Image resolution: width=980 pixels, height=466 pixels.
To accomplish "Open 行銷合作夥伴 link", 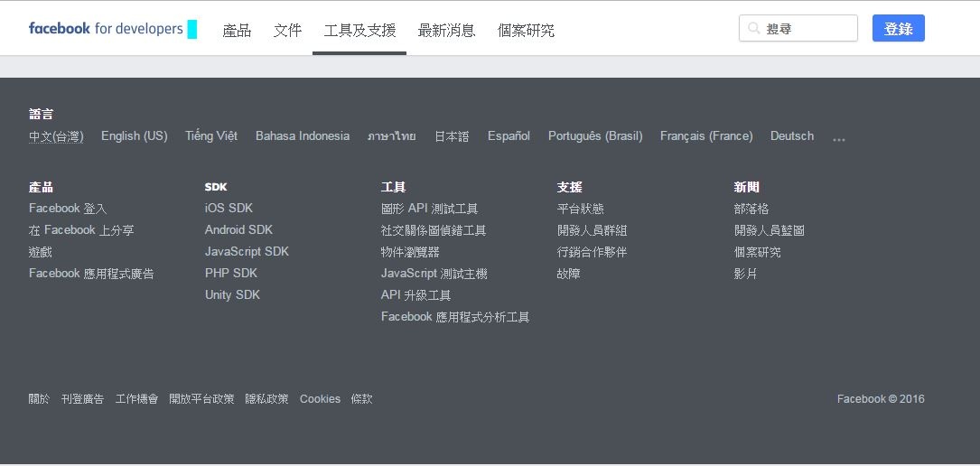I will click(x=592, y=252).
